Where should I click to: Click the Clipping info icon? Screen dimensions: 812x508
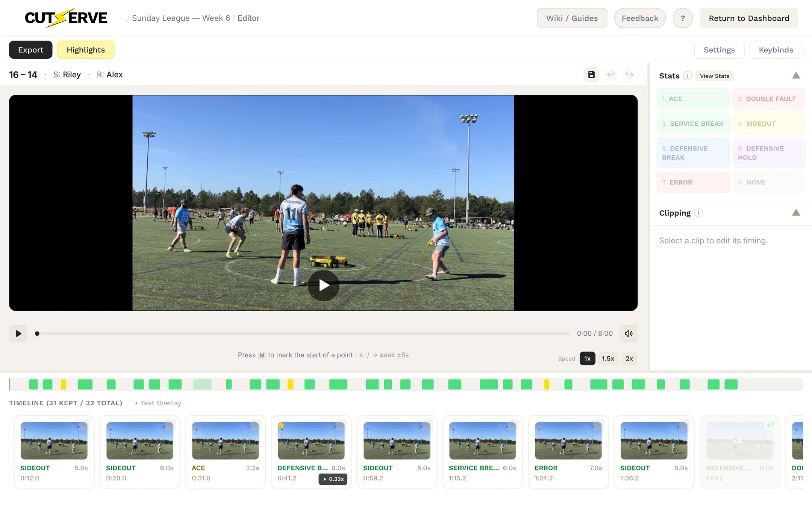point(698,213)
